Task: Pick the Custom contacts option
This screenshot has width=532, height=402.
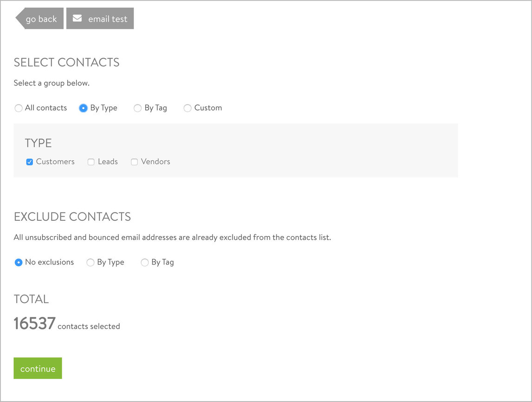Action: (188, 108)
